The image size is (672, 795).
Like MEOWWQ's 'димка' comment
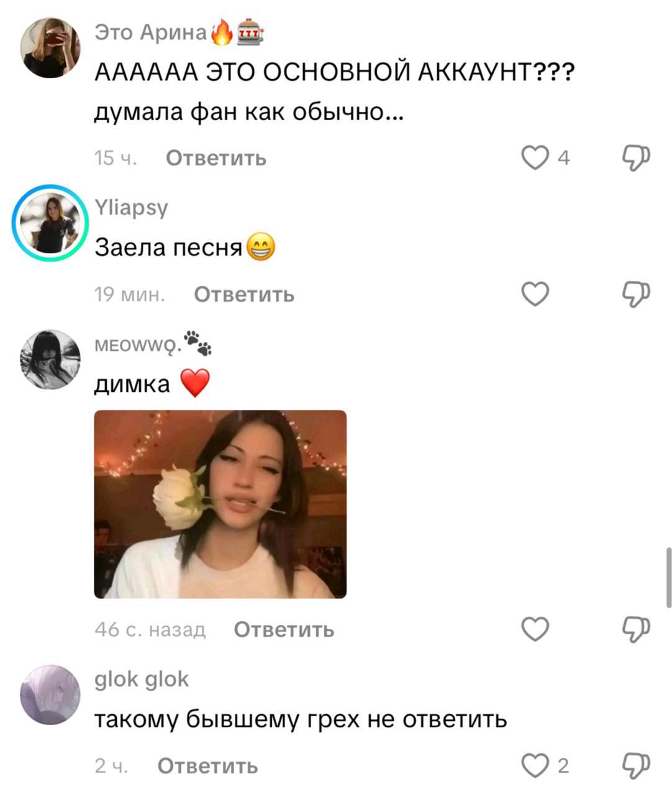(535, 629)
